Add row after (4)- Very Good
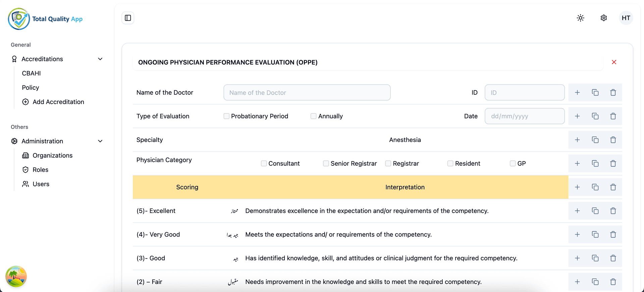Screen dimensions: 644x292 pyautogui.click(x=577, y=234)
